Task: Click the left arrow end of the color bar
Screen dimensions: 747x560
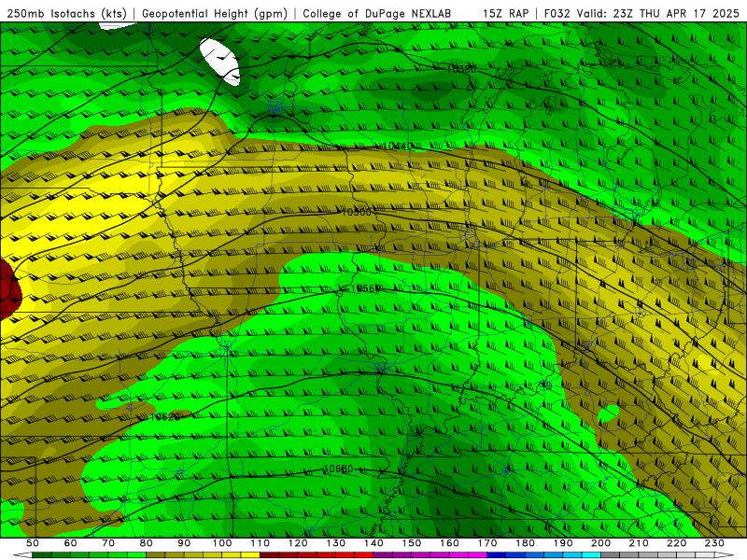Action: pos(22,555)
